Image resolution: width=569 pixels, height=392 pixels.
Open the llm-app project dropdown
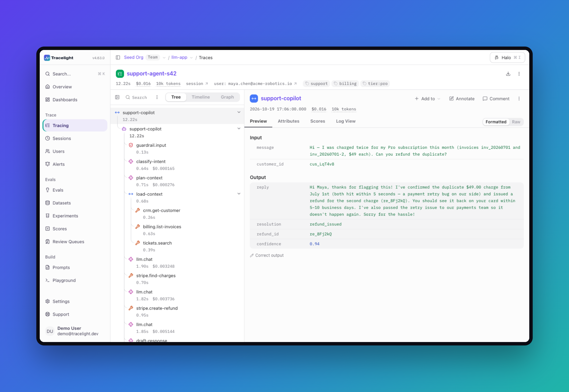[x=191, y=58]
